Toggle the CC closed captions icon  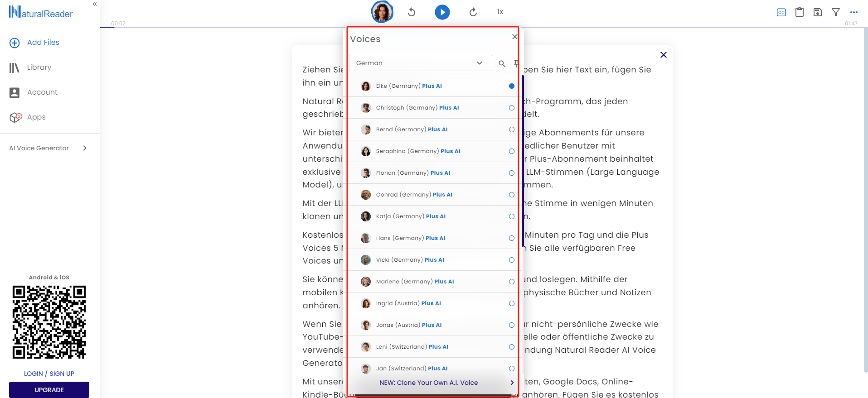tap(781, 12)
